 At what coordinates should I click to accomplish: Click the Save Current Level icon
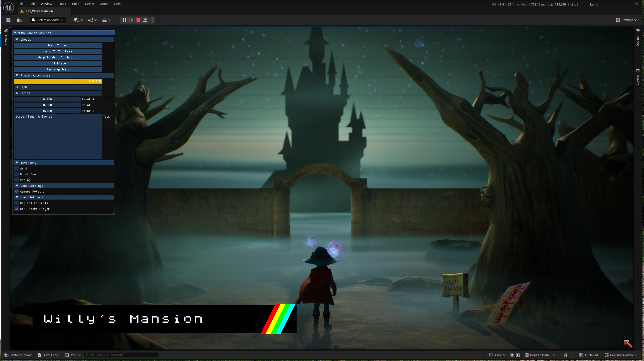point(8,20)
